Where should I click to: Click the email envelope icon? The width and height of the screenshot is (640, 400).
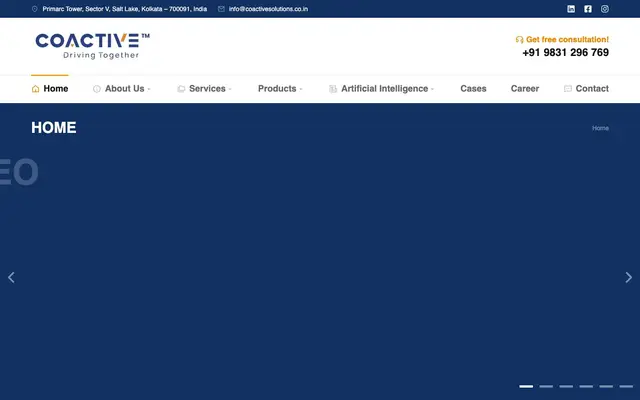click(x=221, y=9)
